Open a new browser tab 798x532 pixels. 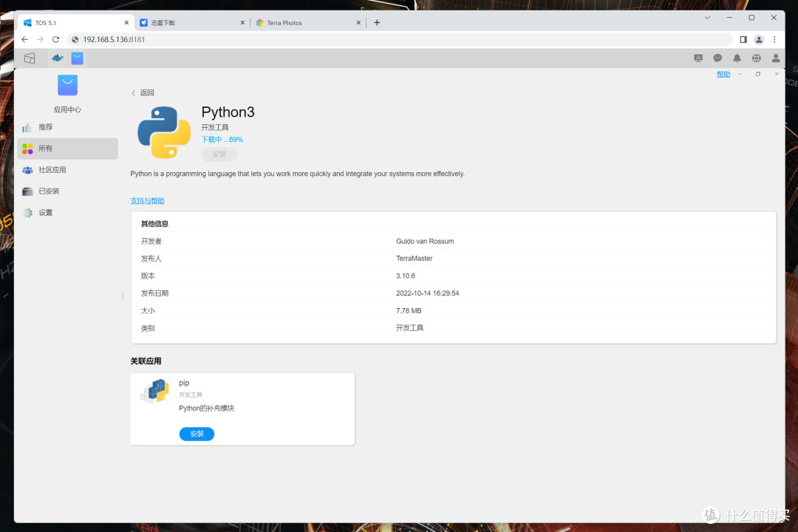coord(377,22)
